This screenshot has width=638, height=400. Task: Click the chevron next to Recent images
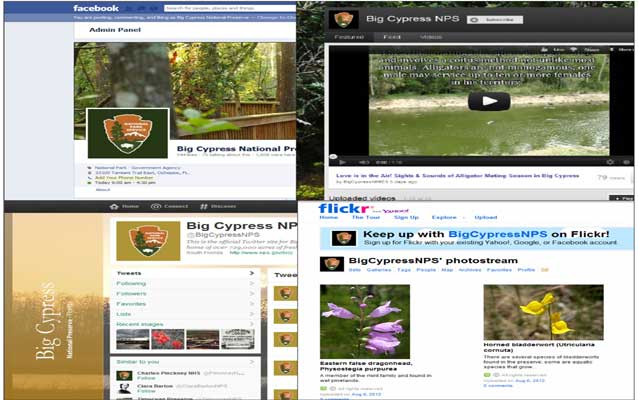(252, 324)
